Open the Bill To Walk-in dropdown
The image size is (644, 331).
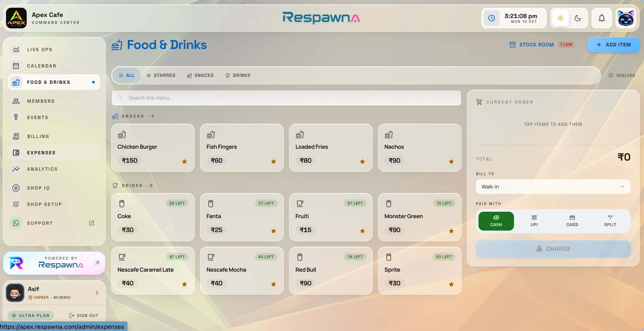point(553,187)
